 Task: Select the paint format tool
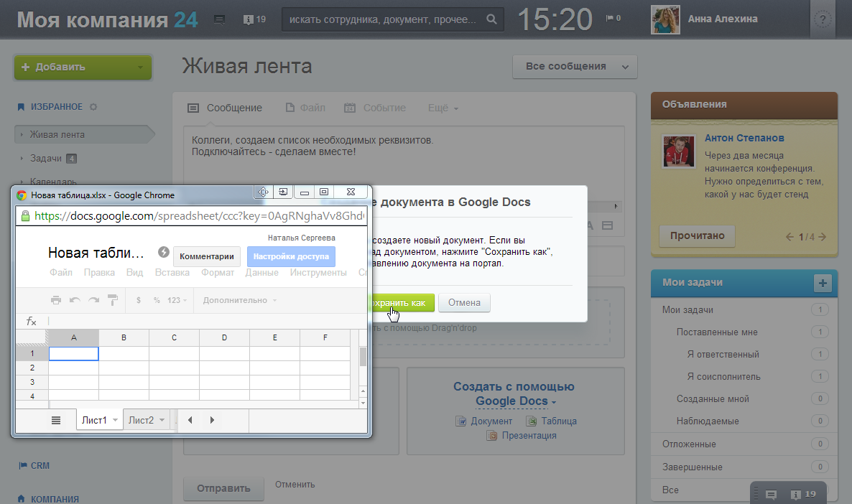pyautogui.click(x=113, y=300)
